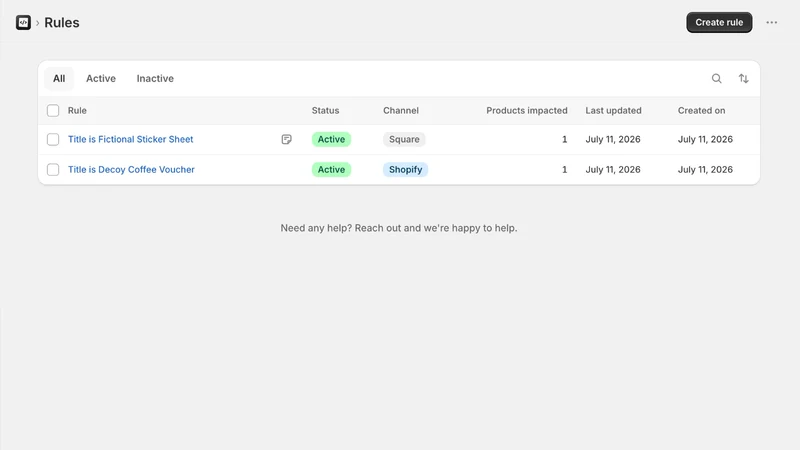Check the Title is Fictional Sticker Sheet row

(53, 139)
